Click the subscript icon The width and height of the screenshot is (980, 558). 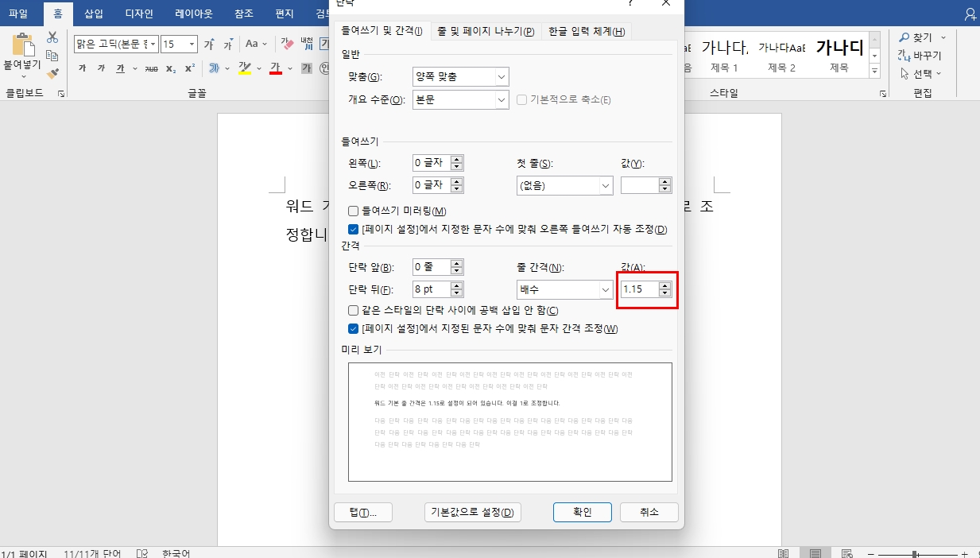[x=170, y=69]
